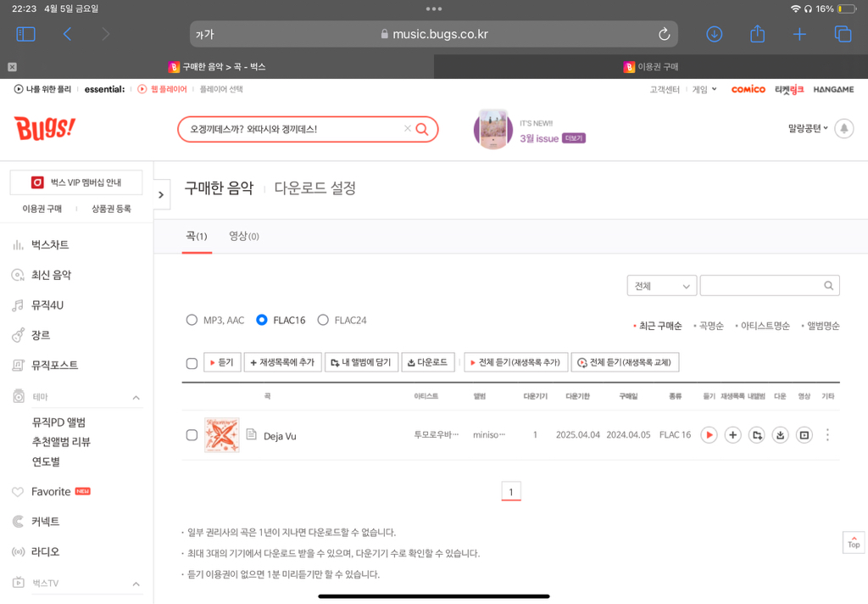Open 말랑콩떡 account dropdown

point(808,129)
